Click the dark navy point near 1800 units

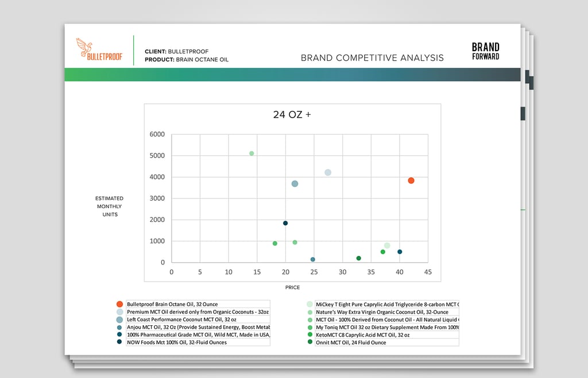click(285, 223)
